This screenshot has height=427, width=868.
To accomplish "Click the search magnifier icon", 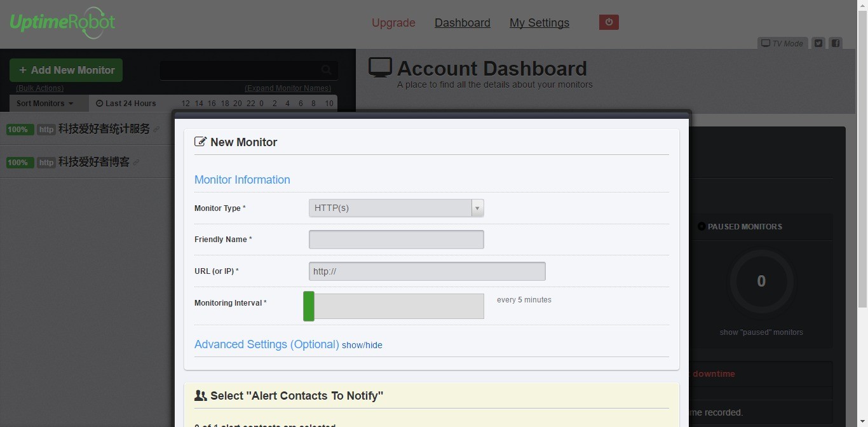I will pyautogui.click(x=326, y=70).
